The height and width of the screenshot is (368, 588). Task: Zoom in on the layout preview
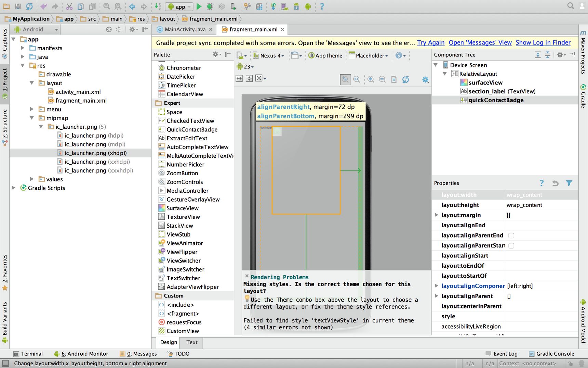pyautogui.click(x=371, y=79)
